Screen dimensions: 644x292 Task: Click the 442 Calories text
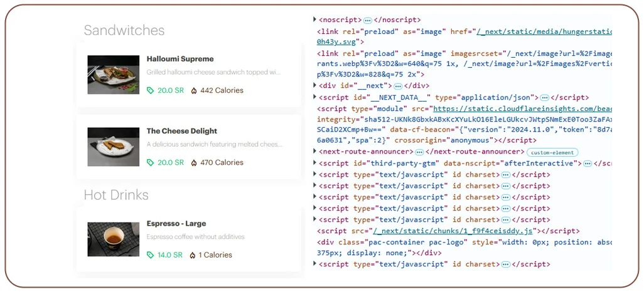click(222, 91)
